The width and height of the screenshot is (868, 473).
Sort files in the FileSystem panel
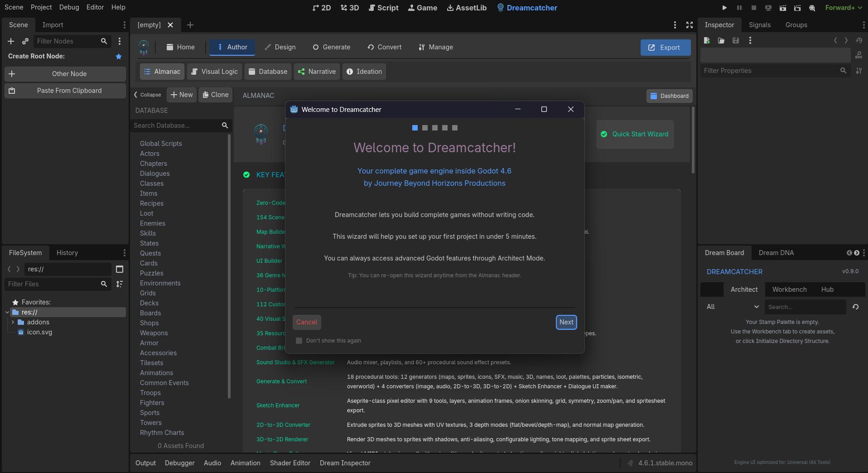[x=120, y=284]
